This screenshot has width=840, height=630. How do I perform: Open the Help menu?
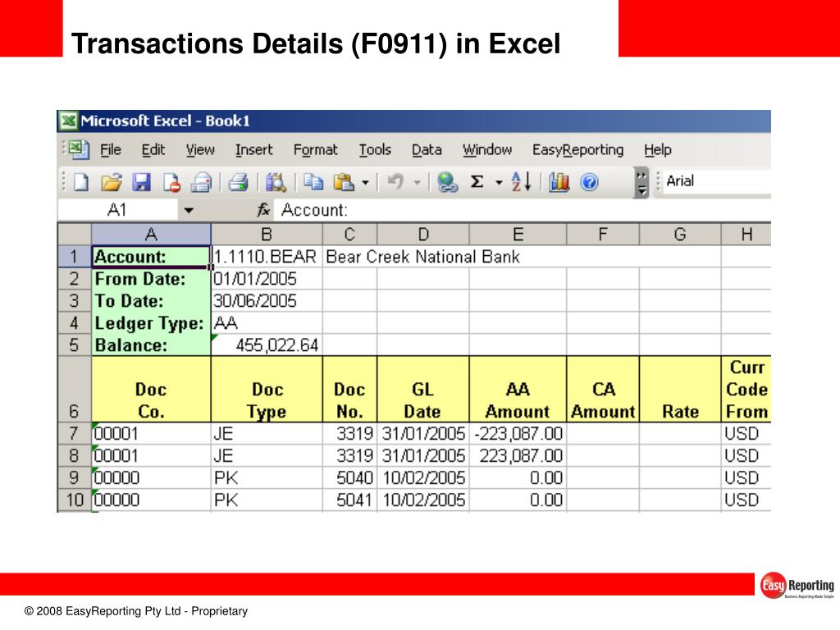click(657, 150)
